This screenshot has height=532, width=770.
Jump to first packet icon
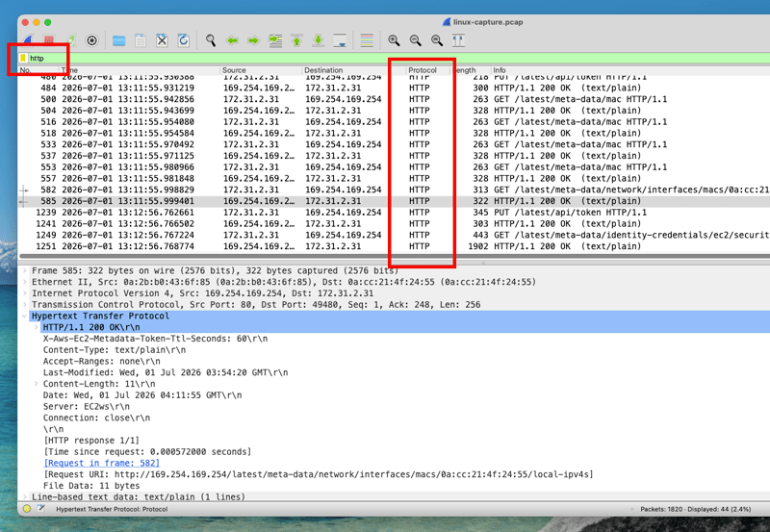296,40
